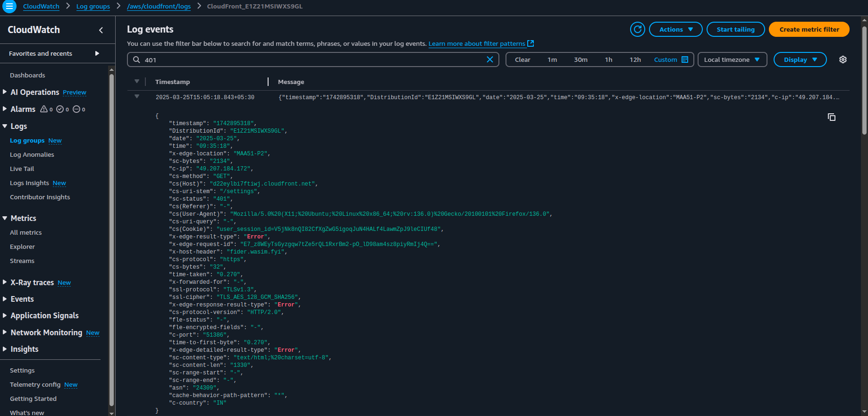
Task: Click the filter events input field
Action: (312, 59)
